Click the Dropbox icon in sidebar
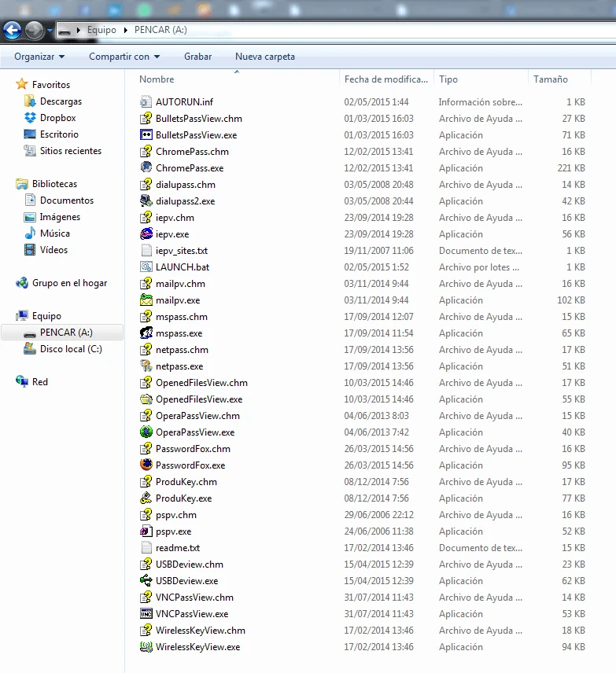 click(x=30, y=118)
